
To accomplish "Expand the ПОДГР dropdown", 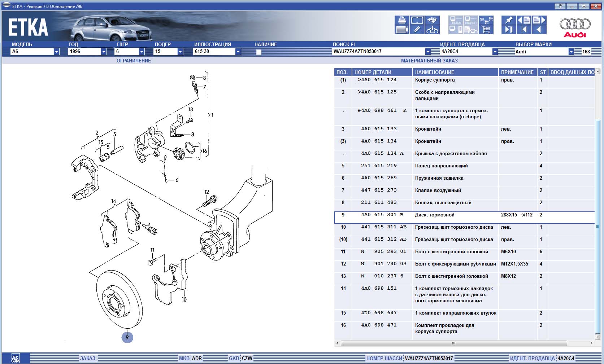I will (x=180, y=52).
